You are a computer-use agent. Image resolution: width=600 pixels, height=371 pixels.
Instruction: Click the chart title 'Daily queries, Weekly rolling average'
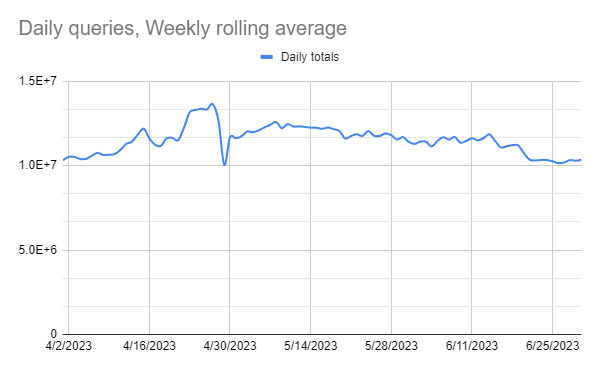[x=183, y=29]
